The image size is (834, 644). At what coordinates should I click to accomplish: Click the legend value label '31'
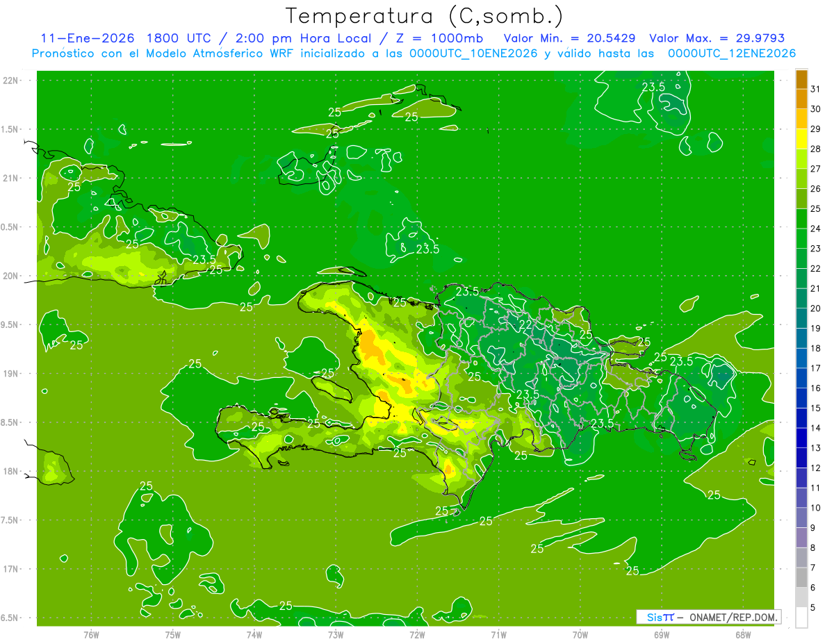coord(815,89)
